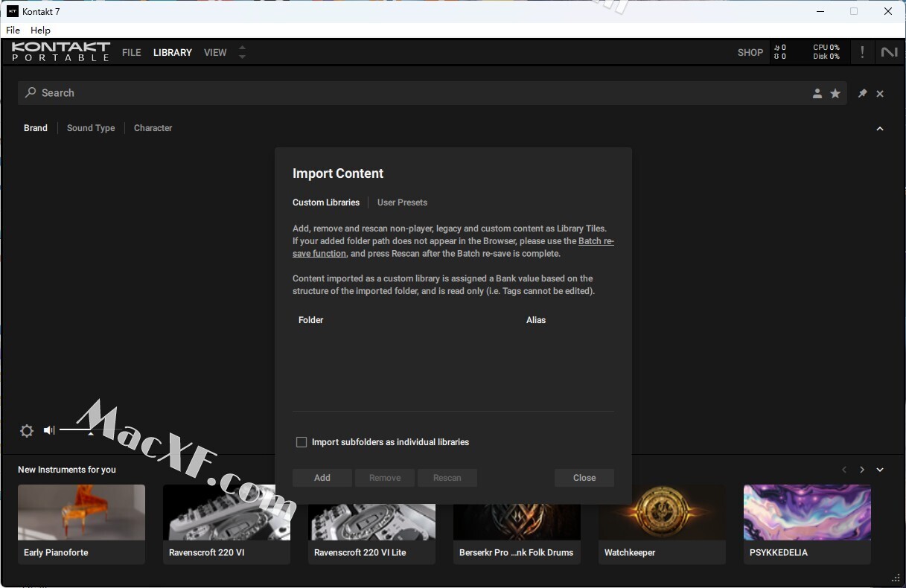
Task: Switch to the LIBRARY view
Action: coord(173,53)
